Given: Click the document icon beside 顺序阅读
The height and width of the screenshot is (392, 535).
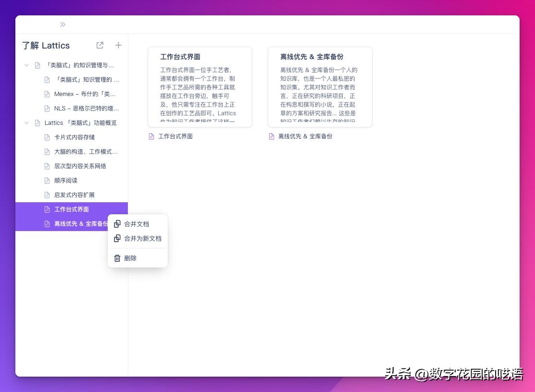Looking at the screenshot, I should [47, 180].
